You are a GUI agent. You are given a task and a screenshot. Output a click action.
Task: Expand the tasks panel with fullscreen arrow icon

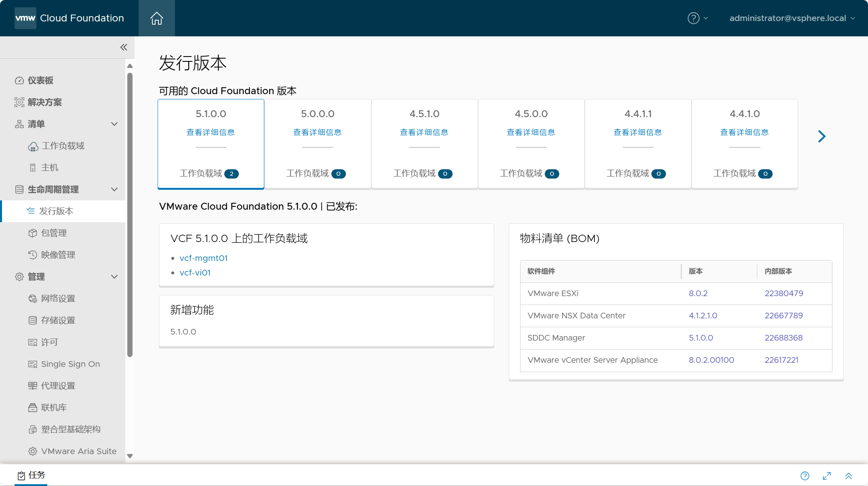827,476
